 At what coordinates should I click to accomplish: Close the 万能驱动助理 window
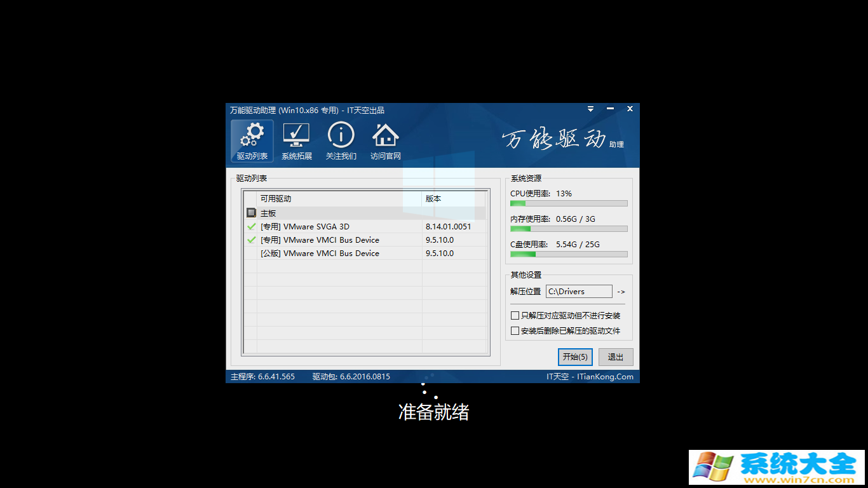coord(630,109)
